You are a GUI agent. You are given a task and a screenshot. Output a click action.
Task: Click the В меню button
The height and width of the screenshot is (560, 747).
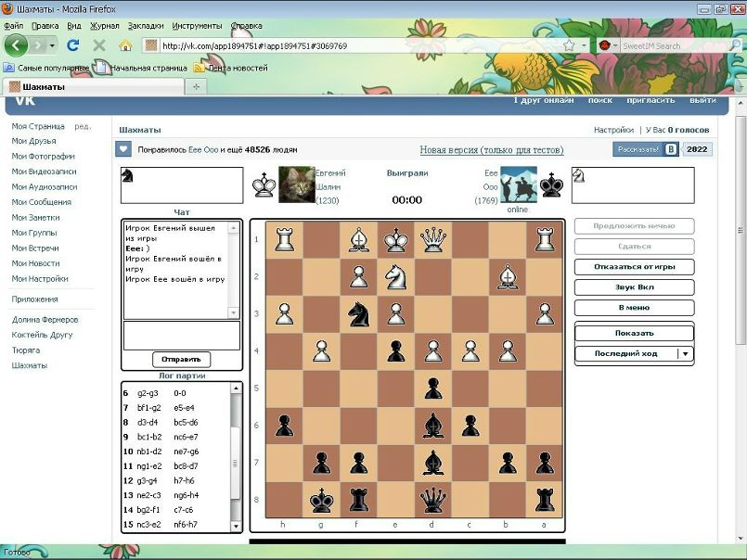(x=634, y=308)
